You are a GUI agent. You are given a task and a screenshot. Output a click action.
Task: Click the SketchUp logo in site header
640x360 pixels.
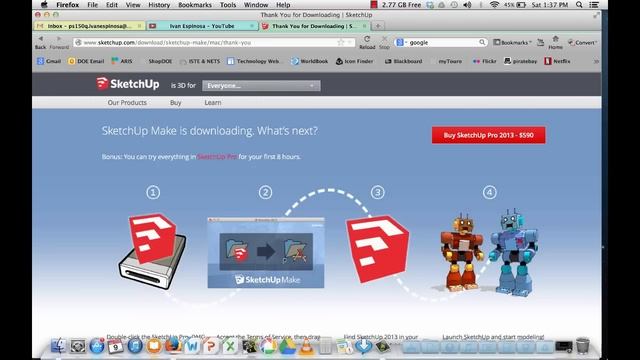128,84
